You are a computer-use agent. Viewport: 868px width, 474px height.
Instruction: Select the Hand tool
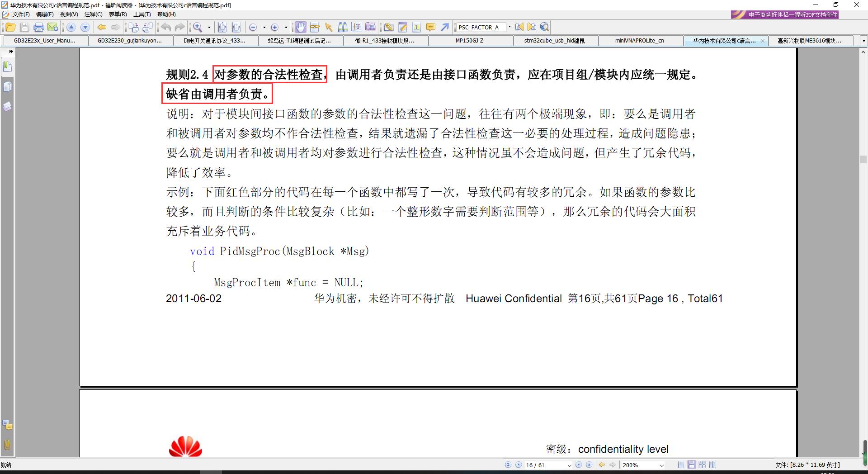click(x=301, y=27)
